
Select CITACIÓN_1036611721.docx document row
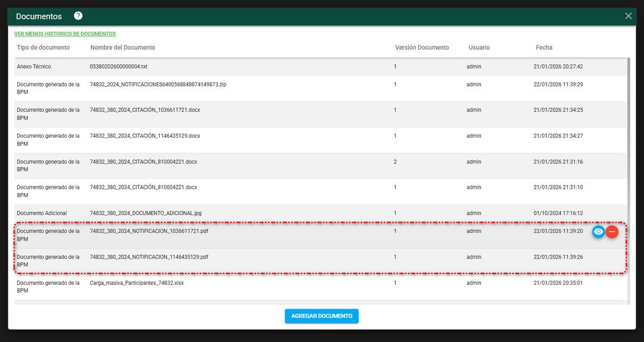click(145, 110)
